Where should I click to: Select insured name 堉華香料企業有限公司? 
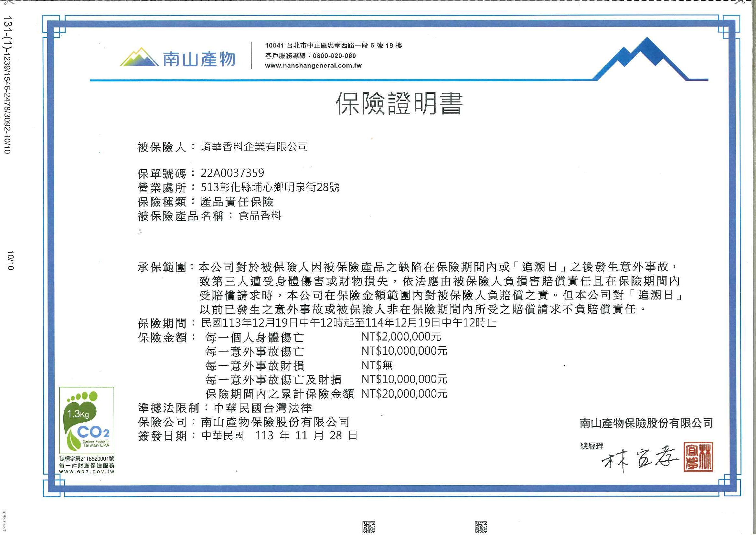coord(254,147)
